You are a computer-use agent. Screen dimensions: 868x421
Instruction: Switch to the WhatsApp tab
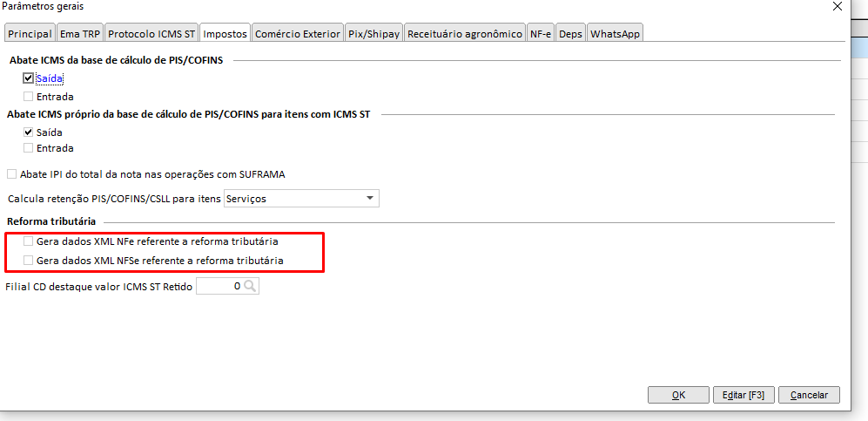coord(615,34)
